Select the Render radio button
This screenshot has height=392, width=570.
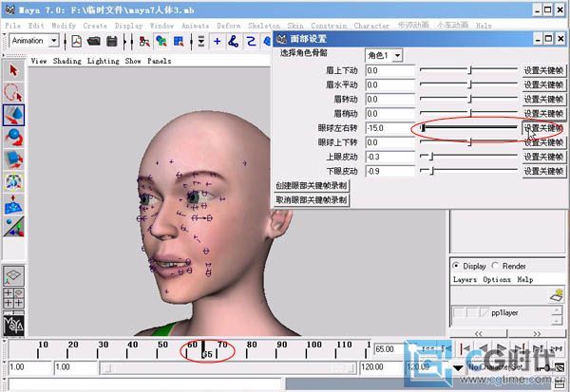tap(495, 266)
